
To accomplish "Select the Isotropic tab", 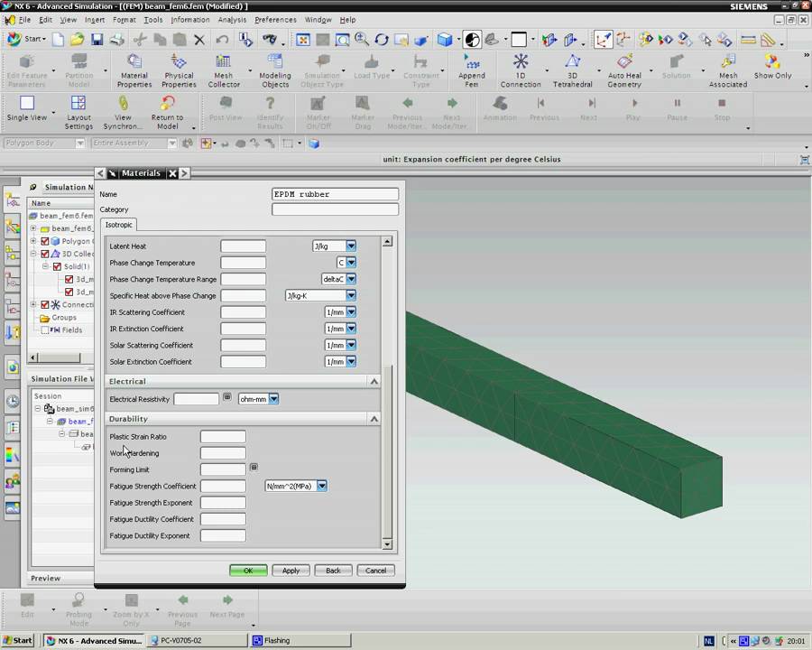I will [118, 225].
